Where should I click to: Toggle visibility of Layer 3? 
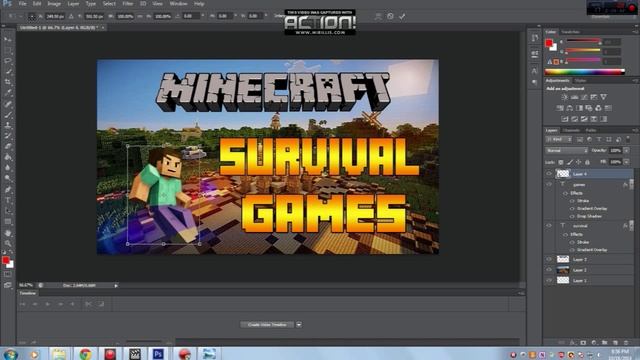(x=549, y=259)
